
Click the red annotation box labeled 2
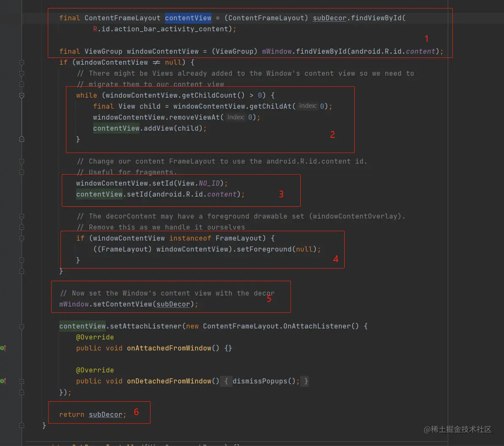[332, 134]
